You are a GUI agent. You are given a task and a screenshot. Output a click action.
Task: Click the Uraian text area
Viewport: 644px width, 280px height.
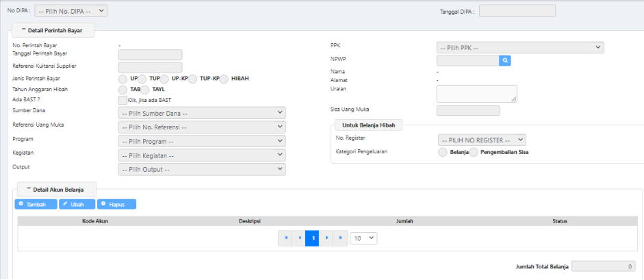(476, 93)
